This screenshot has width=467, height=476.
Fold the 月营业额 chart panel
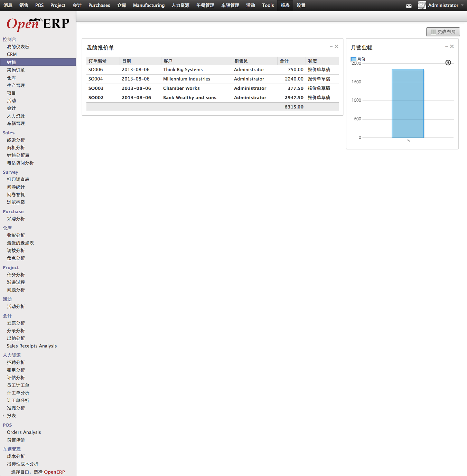click(447, 46)
